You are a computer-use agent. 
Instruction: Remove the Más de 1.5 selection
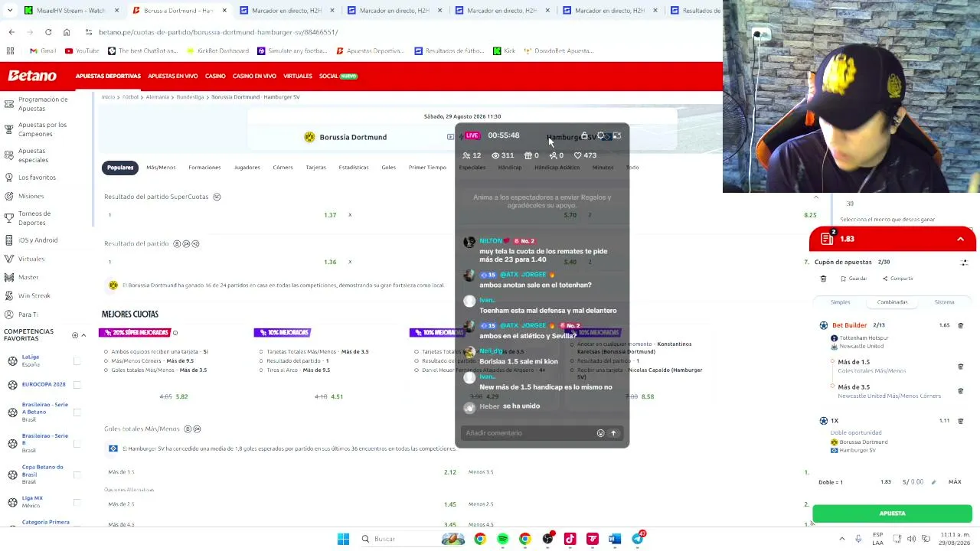[960, 367]
